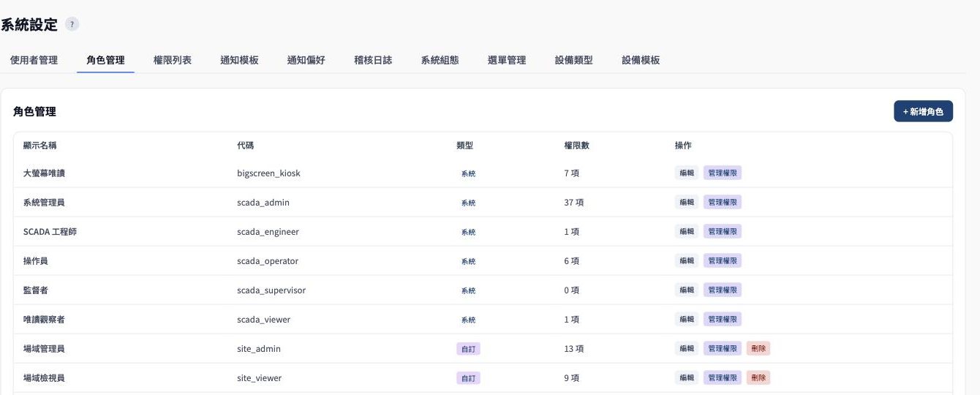Edit the 場域檢視員 role
980x395 pixels.
pos(687,377)
